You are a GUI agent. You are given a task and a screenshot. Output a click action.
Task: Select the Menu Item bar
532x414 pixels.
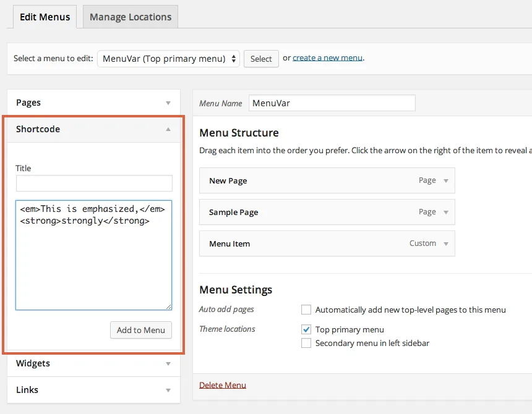(327, 243)
